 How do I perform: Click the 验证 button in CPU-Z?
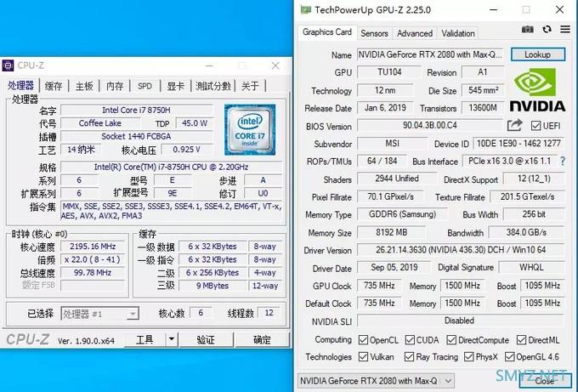(x=206, y=339)
